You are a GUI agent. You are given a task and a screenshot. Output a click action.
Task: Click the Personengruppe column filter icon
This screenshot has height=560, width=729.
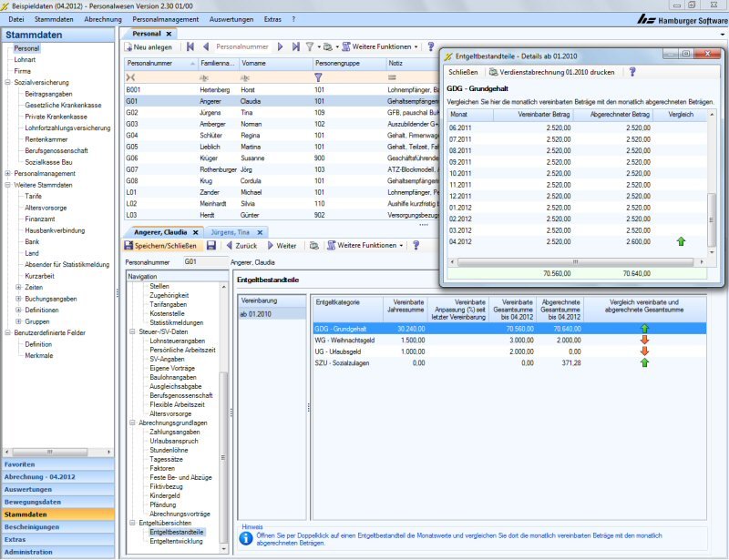click(x=318, y=77)
